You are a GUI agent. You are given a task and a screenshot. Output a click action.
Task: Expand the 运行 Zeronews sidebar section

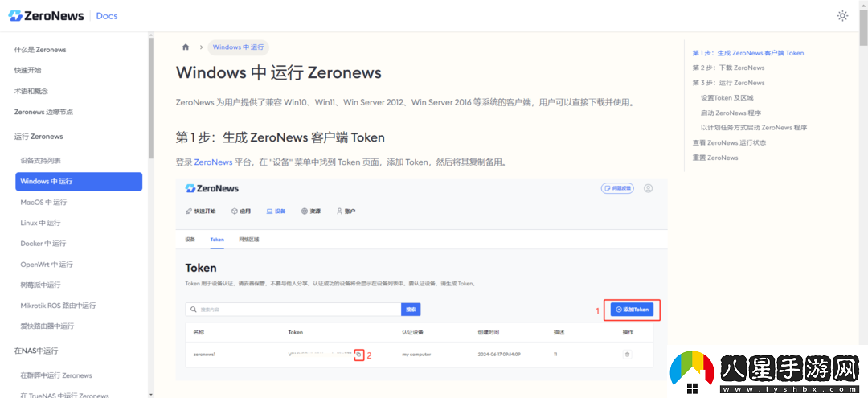39,137
